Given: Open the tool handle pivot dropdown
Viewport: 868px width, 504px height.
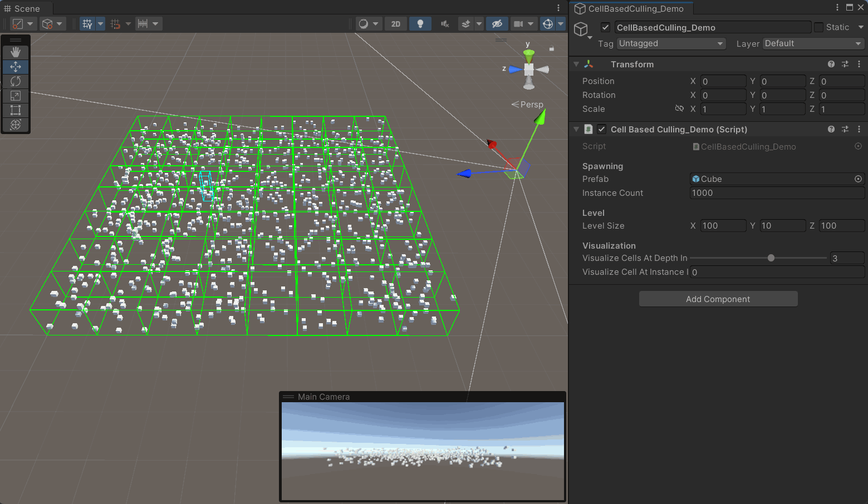Looking at the screenshot, I should click(23, 24).
